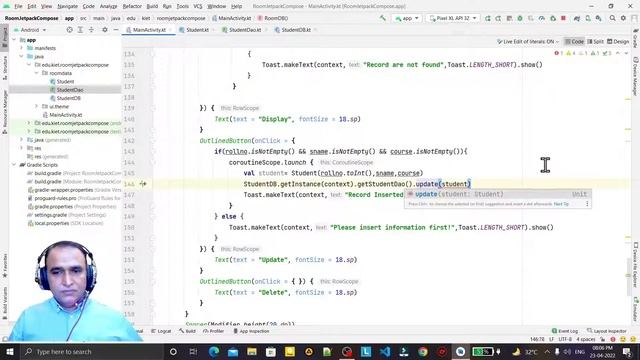Collapse the roomdata package
Viewport: 640px width, 360px height.
point(36,73)
